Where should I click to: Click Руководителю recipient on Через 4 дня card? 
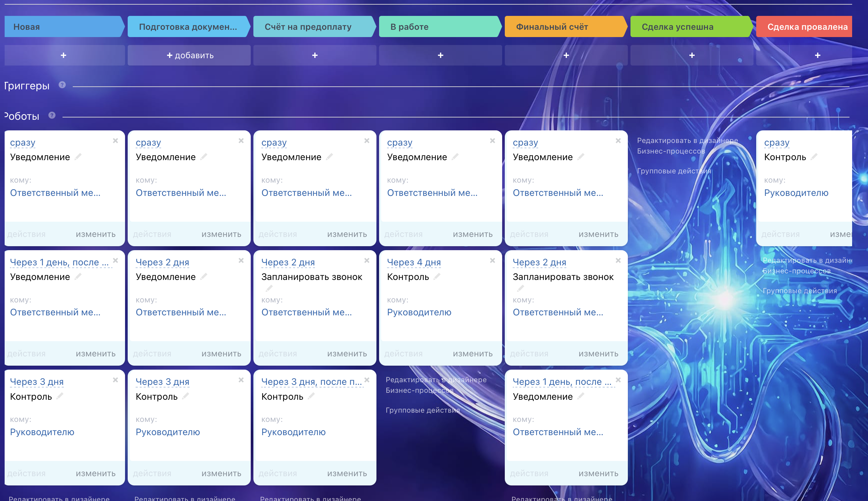(x=419, y=312)
